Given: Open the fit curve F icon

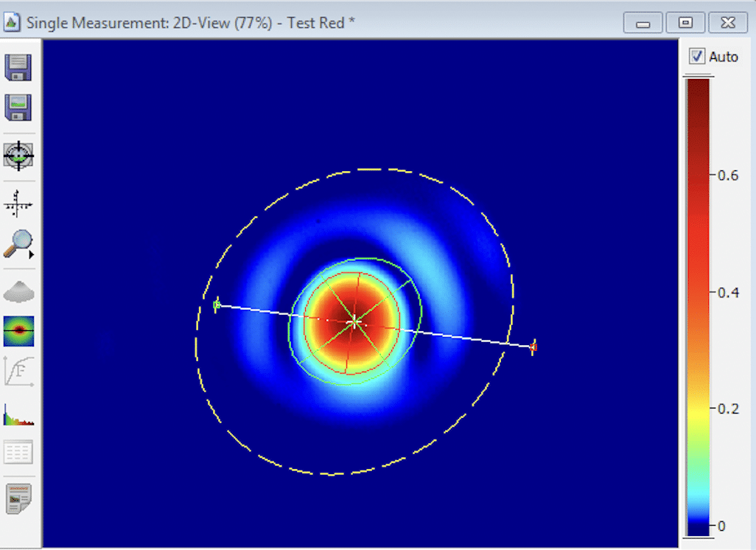Looking at the screenshot, I should 19,372.
